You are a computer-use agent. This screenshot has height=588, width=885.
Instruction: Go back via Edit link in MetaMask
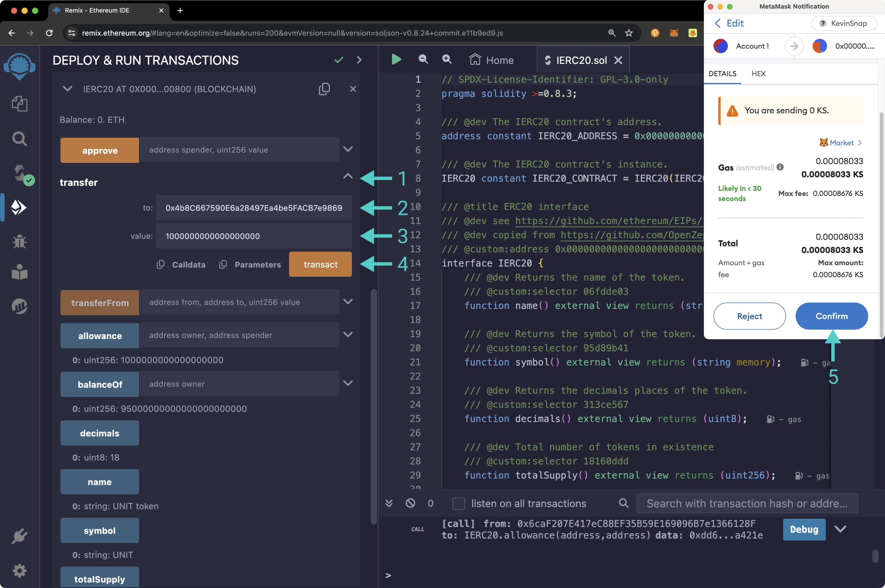coord(729,23)
